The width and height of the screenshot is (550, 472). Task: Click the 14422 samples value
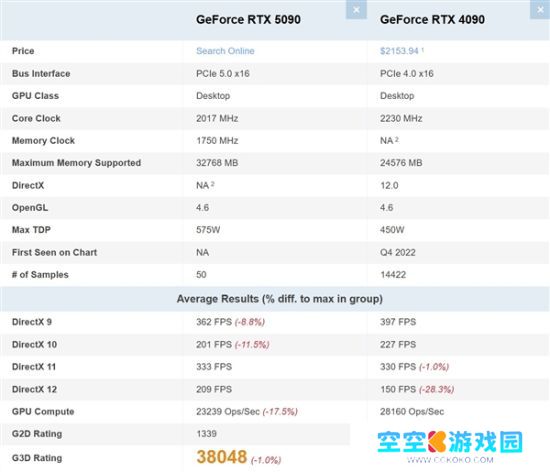393,275
